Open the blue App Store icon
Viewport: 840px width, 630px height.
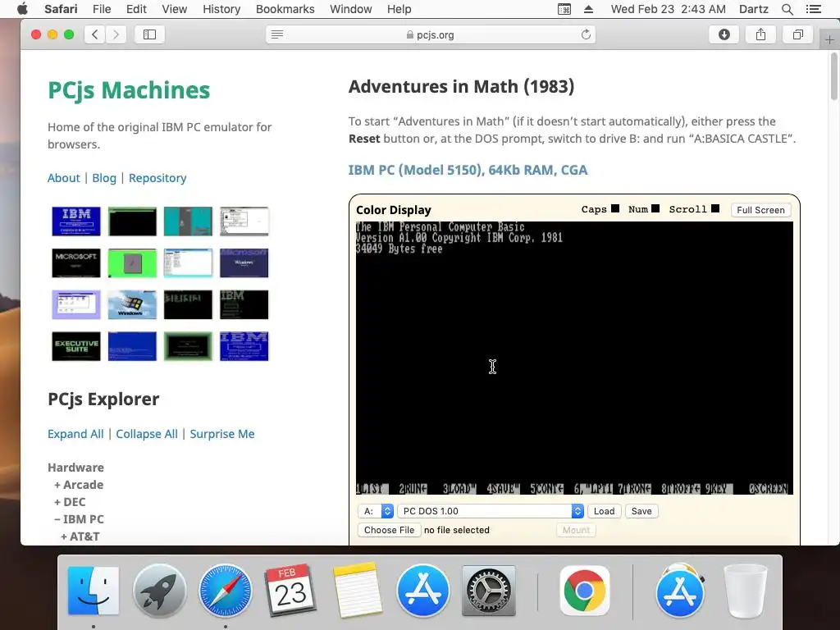click(422, 591)
